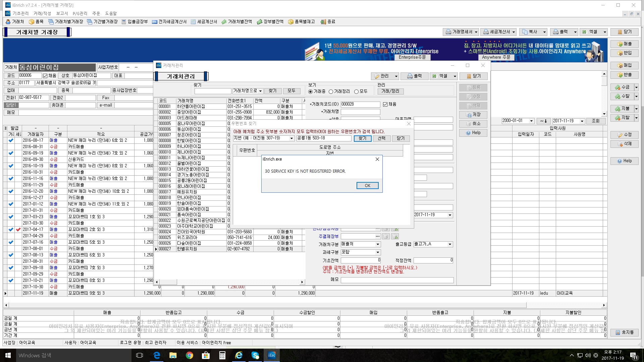The image size is (644, 362).
Task: Click the 매출 button in the right sidebar
Action: tap(624, 44)
